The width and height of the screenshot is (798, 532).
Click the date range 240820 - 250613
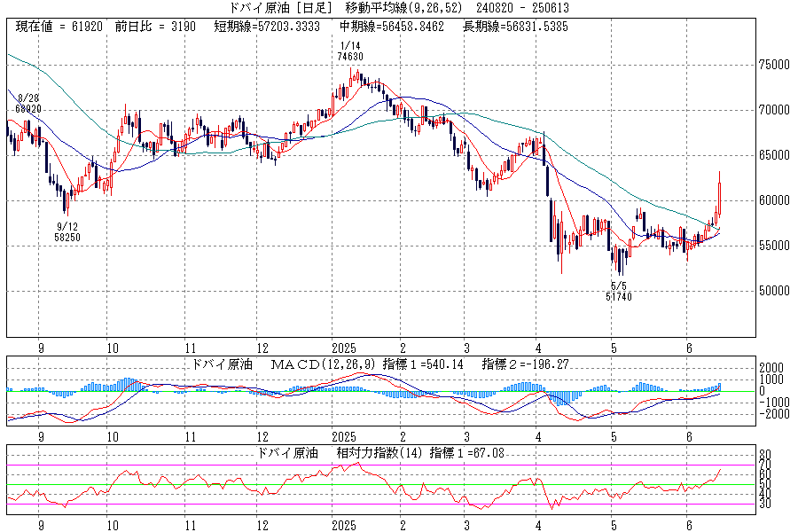525,8
